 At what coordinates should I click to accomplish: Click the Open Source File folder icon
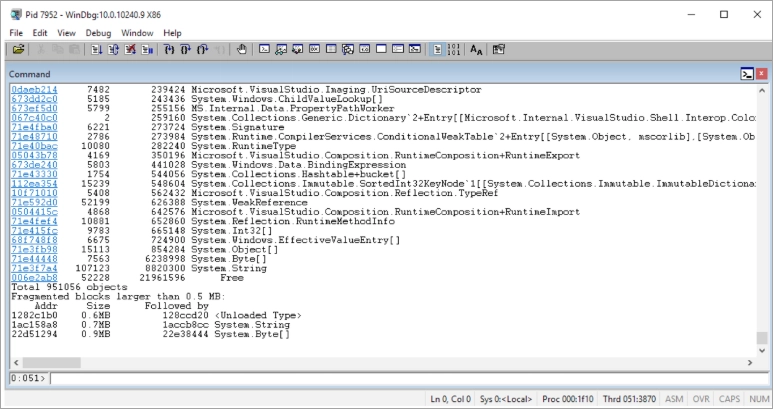pos(18,49)
